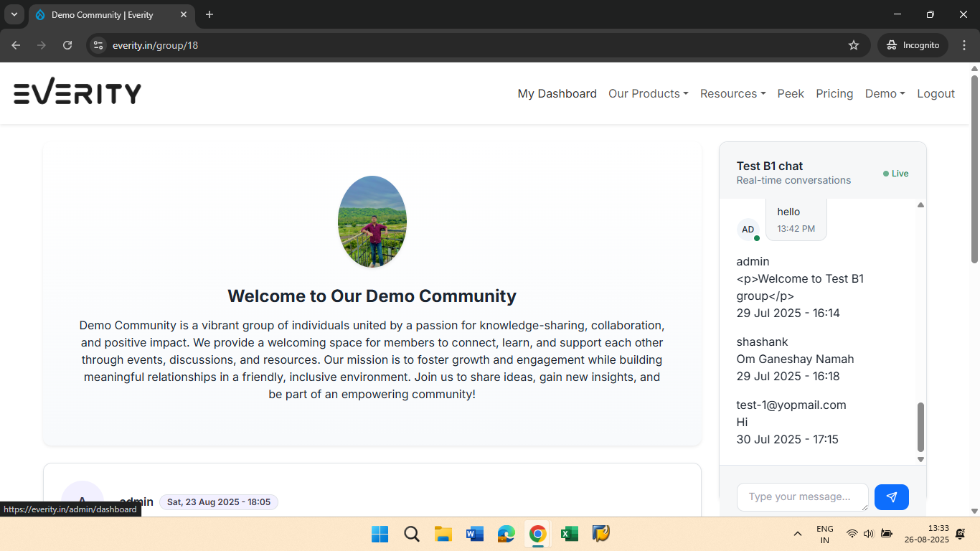Bookmark this page with the star icon
980x551 pixels.
click(854, 45)
